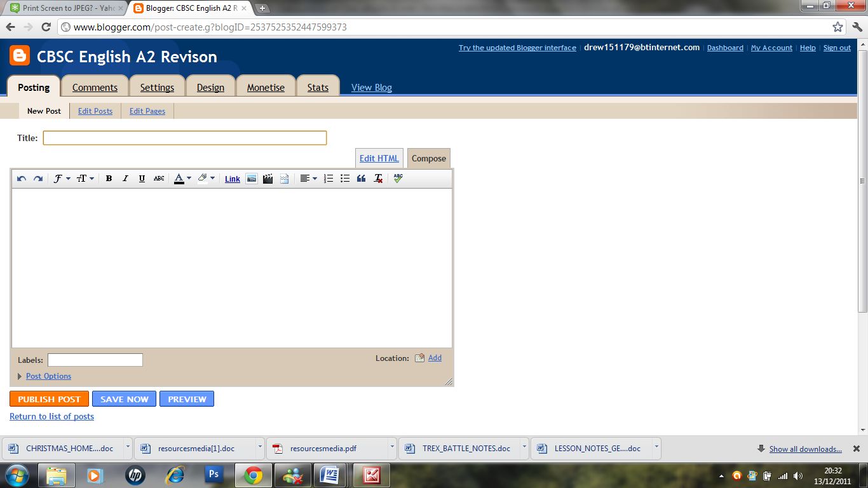The height and width of the screenshot is (488, 868).
Task: Open the text color picker
Action: click(x=182, y=179)
